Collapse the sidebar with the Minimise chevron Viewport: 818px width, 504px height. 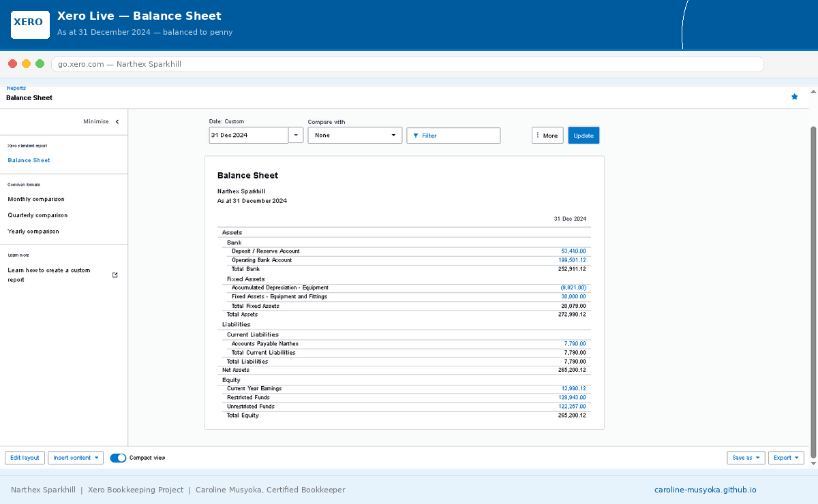(x=117, y=121)
